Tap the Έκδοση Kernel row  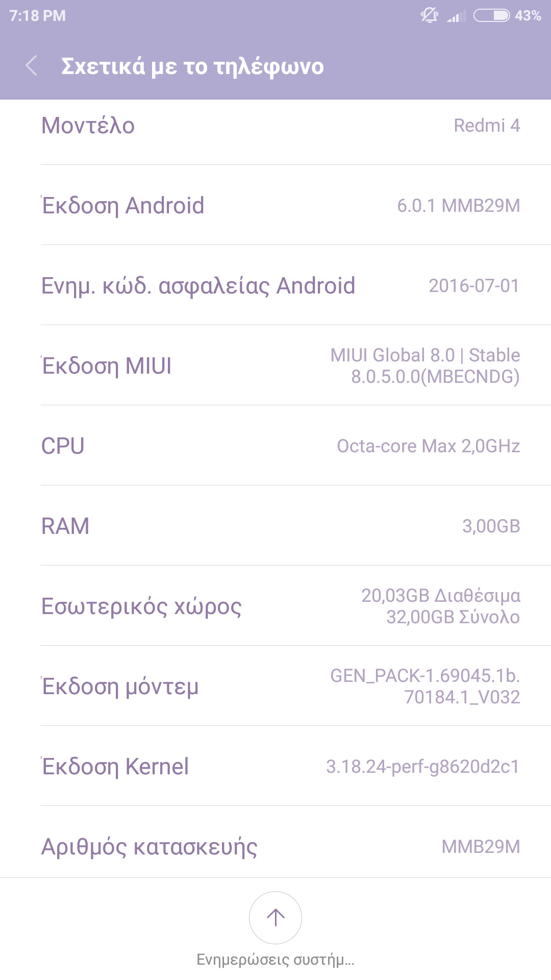click(275, 767)
